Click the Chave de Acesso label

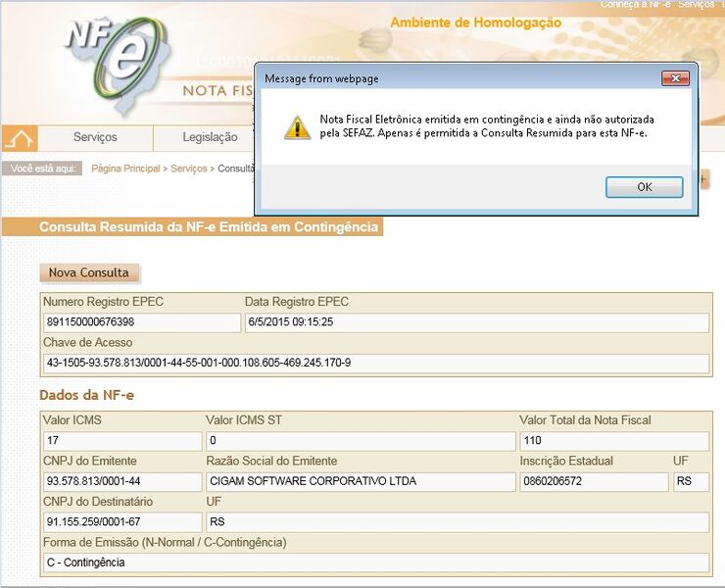point(88,343)
